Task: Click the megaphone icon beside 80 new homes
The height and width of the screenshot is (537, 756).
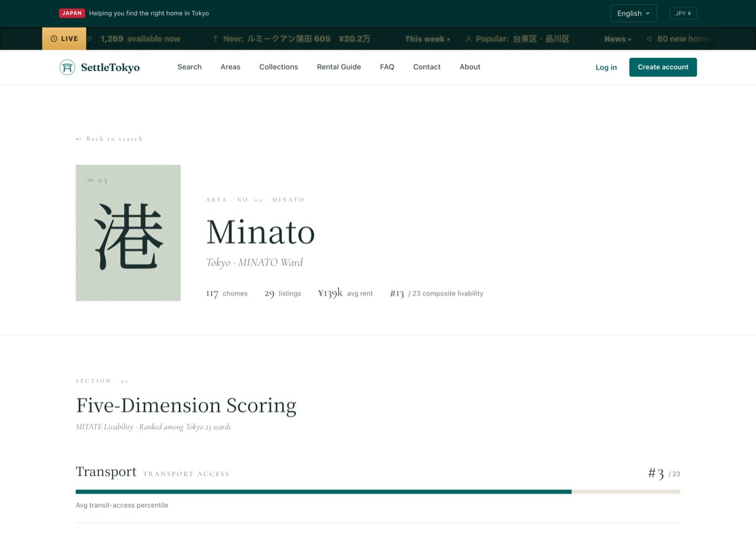Action: 649,39
